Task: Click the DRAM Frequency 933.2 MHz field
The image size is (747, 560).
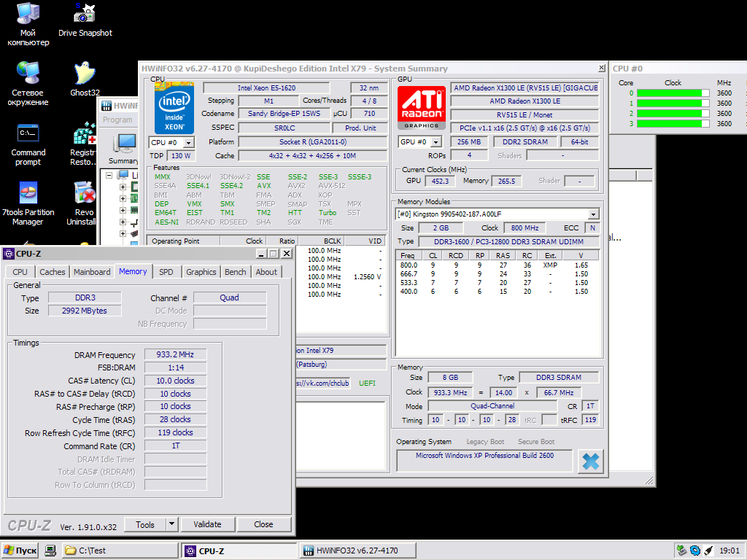Action: [x=175, y=354]
